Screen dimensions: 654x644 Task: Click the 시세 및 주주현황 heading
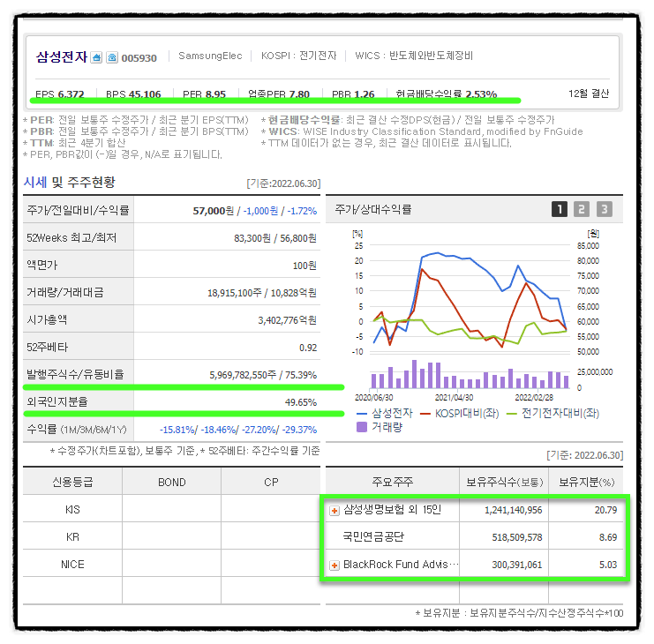[x=69, y=182]
